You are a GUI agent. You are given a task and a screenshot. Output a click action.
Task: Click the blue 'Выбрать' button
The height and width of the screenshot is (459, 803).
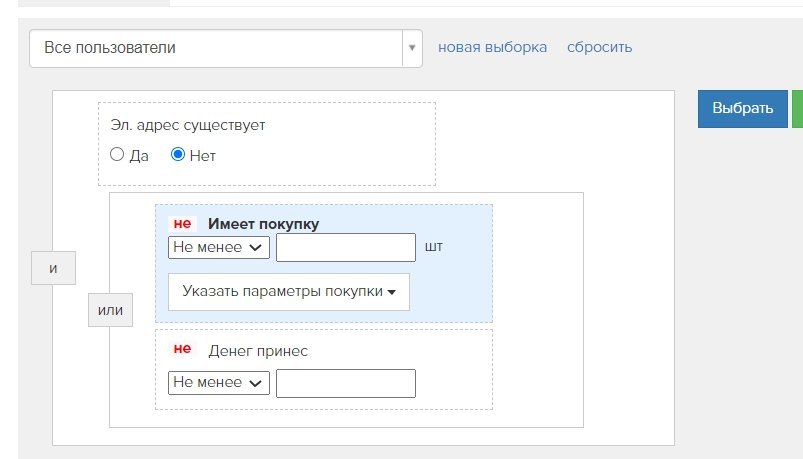pyautogui.click(x=743, y=109)
